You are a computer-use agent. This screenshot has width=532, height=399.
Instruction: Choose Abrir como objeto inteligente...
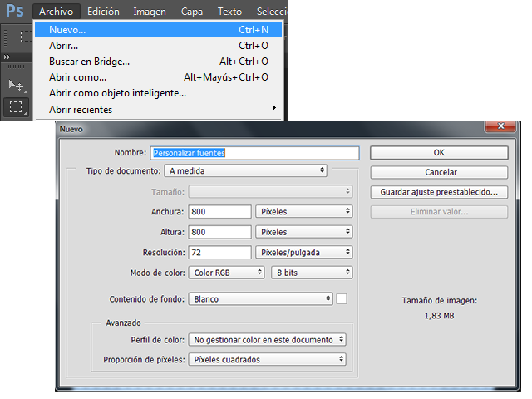click(159, 93)
